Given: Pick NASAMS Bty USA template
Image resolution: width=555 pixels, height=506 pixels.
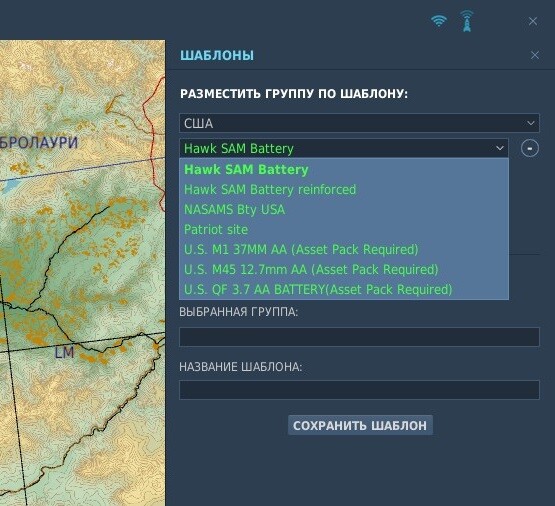Looking at the screenshot, I should [344, 209].
